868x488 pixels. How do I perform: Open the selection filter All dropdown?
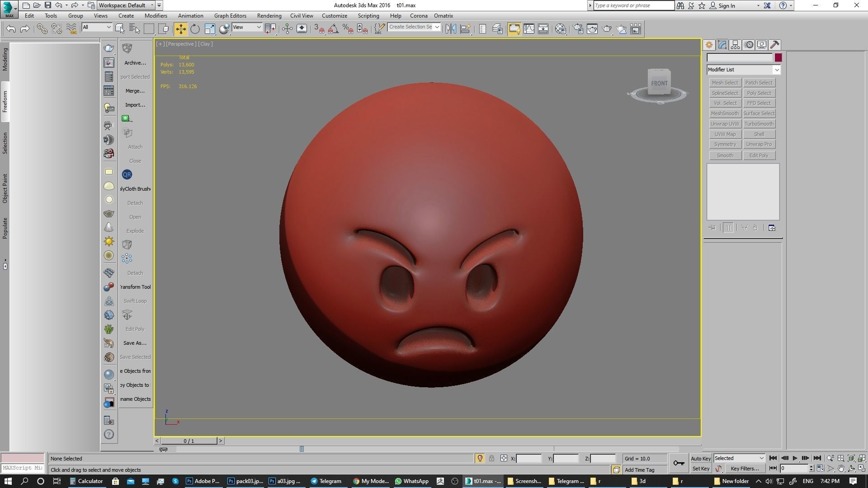[x=97, y=27]
